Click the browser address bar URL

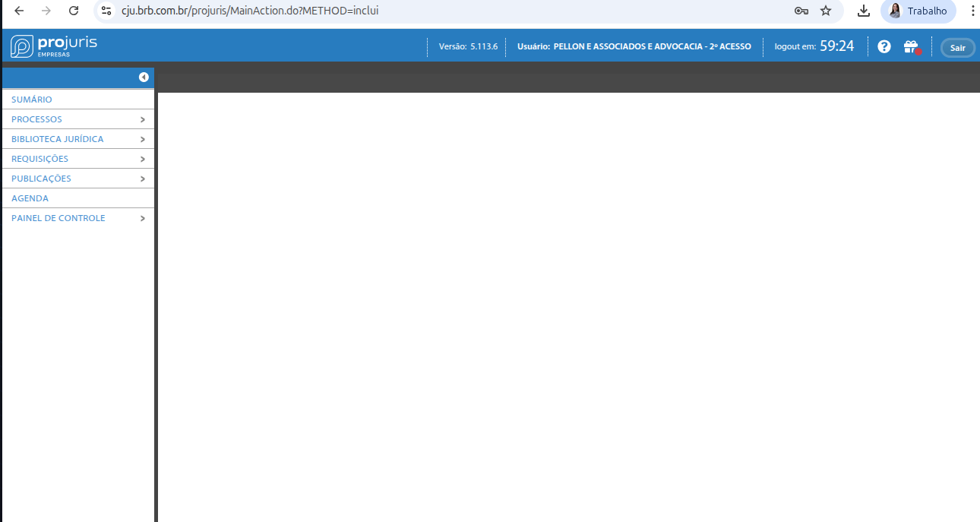point(251,11)
